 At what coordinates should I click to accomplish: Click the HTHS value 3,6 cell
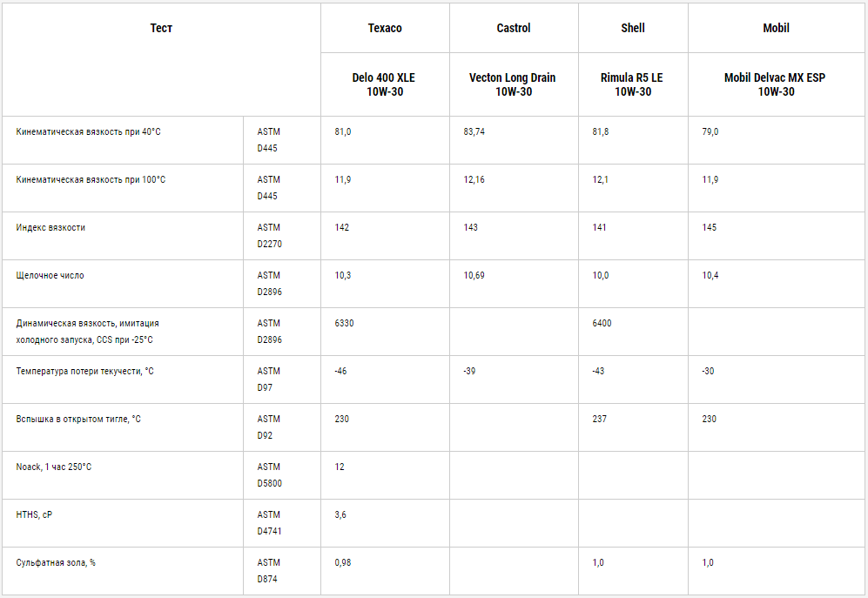[385, 523]
